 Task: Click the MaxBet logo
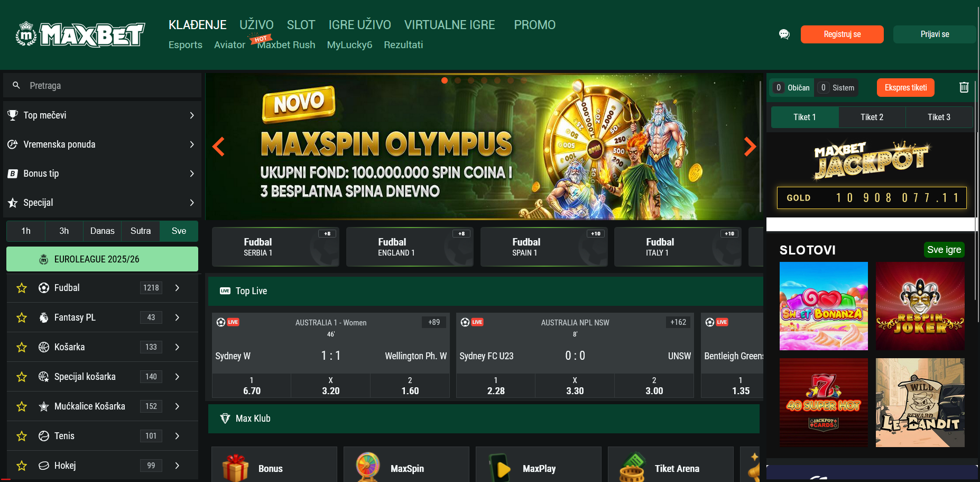coord(80,34)
